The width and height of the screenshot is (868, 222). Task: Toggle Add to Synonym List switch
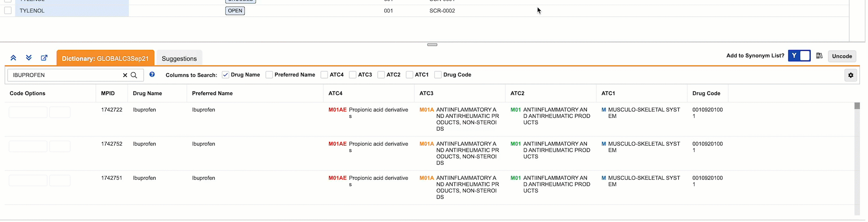pyautogui.click(x=799, y=56)
